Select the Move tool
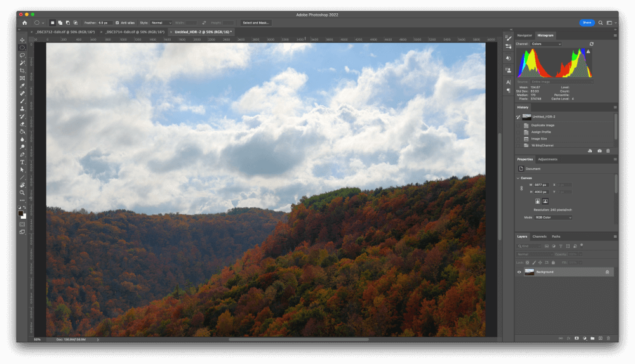This screenshot has width=635, height=364. (x=22, y=40)
